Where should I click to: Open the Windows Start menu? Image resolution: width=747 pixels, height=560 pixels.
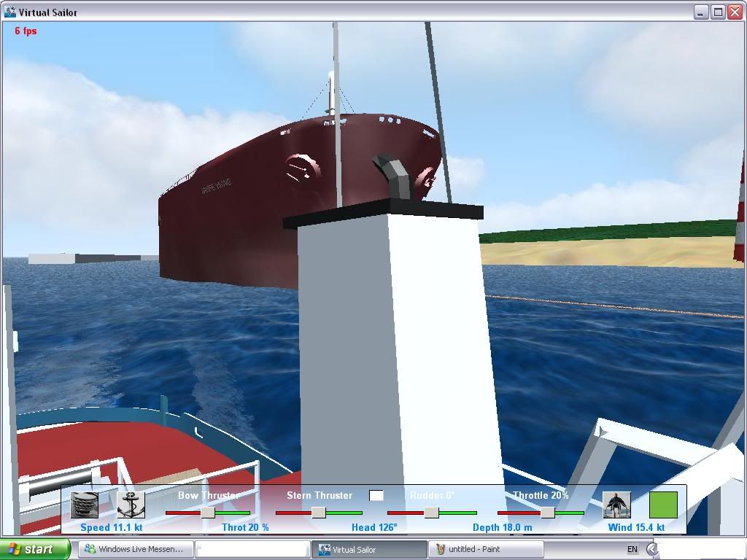(x=35, y=549)
